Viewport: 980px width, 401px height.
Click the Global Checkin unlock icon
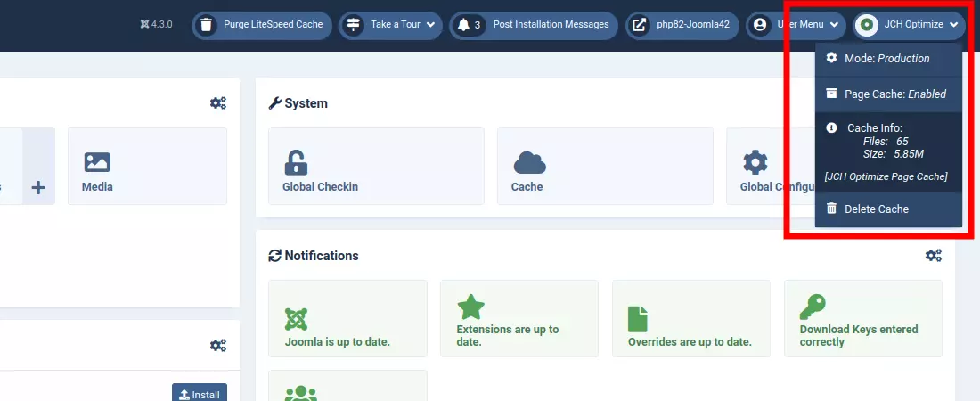[x=296, y=163]
